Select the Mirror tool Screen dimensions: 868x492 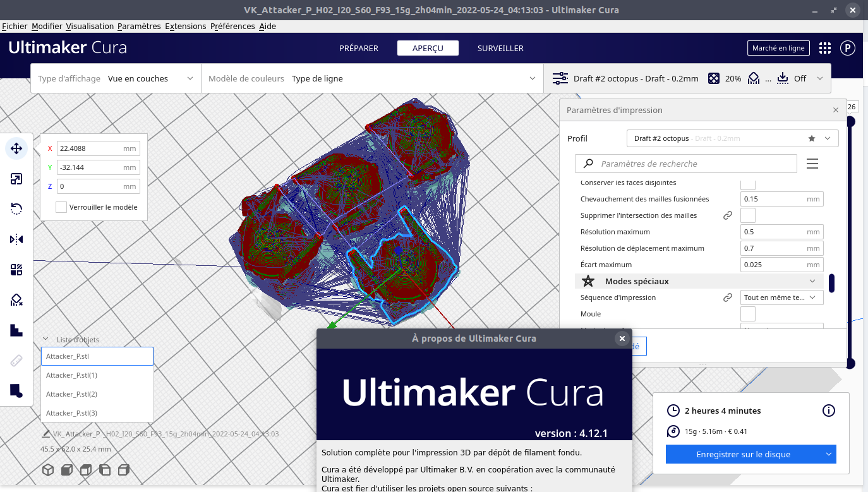[x=16, y=239]
